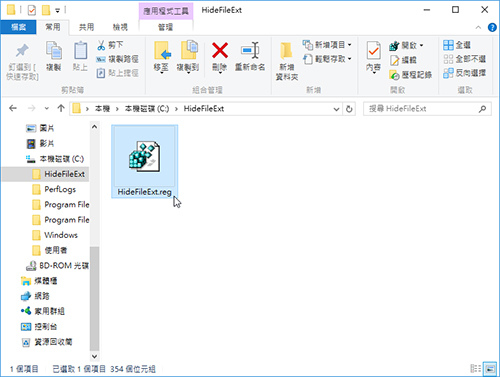Open New item (新增項目) menu
Screen dimensions: 500x377
click(327, 45)
